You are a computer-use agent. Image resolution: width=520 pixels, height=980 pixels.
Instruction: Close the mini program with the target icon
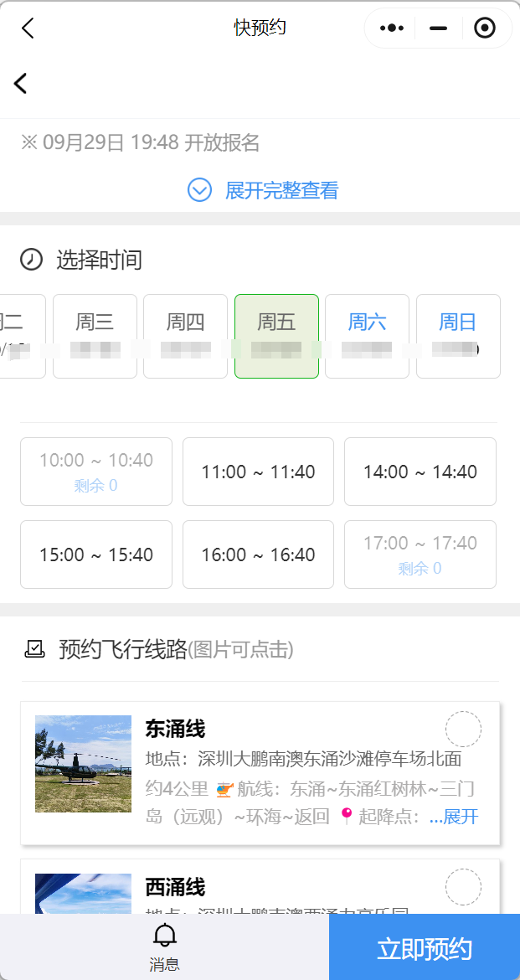(484, 28)
